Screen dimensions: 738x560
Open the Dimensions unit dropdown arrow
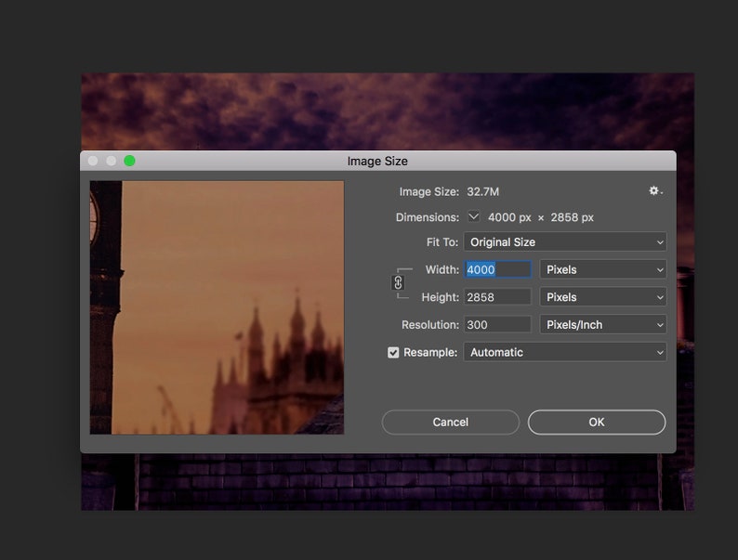point(473,216)
